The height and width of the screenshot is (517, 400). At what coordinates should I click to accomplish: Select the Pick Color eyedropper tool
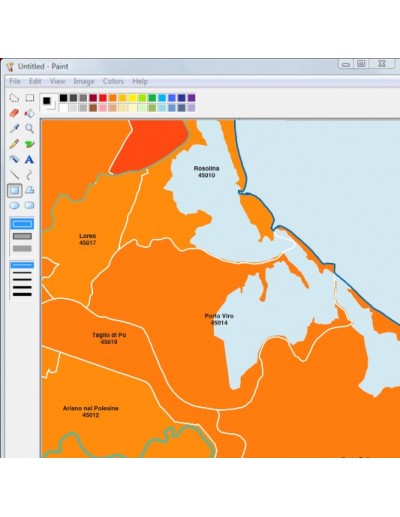tap(14, 128)
